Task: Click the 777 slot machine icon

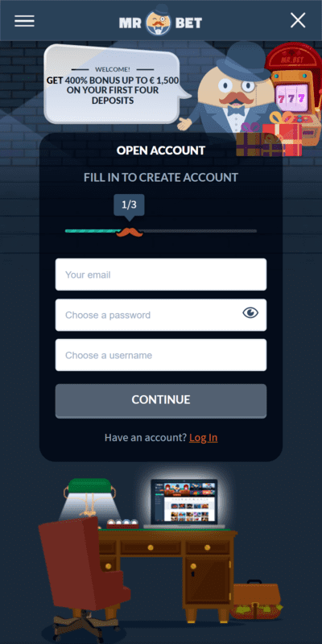Action: (292, 97)
